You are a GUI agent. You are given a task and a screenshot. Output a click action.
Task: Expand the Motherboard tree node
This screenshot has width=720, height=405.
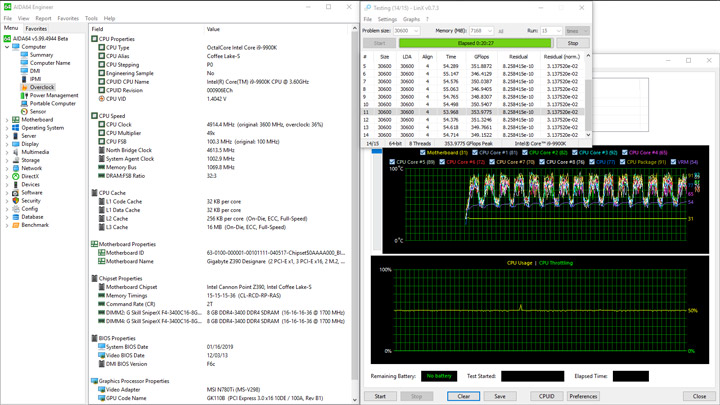tap(7, 120)
